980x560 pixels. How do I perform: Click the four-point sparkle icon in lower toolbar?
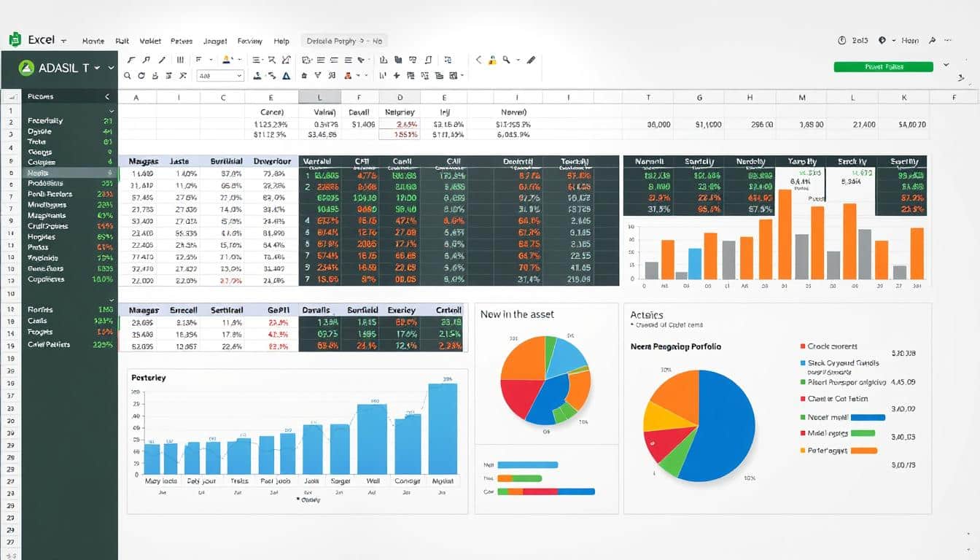(x=396, y=75)
